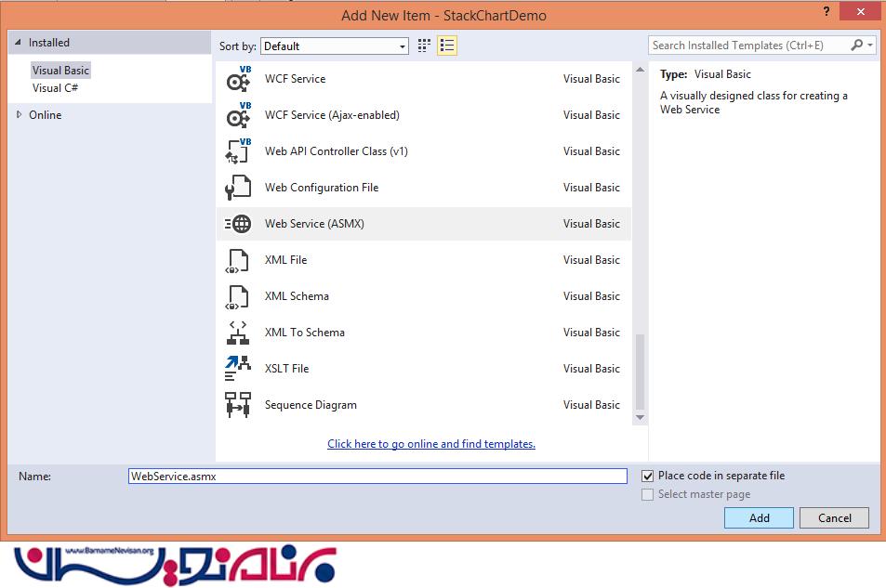Click the WebService.asmx name field
This screenshot has width=886, height=588.
click(377, 477)
